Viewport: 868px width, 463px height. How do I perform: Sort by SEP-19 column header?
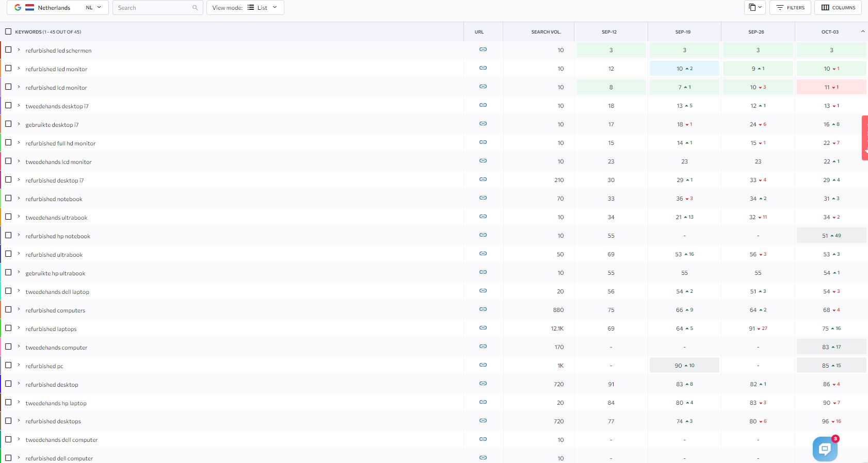[683, 32]
